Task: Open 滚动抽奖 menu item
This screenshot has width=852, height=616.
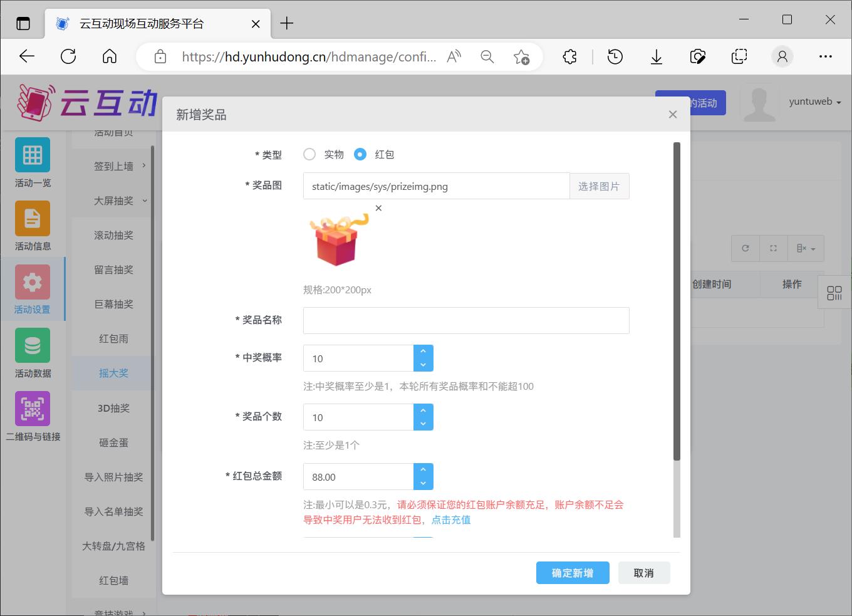Action: point(113,235)
